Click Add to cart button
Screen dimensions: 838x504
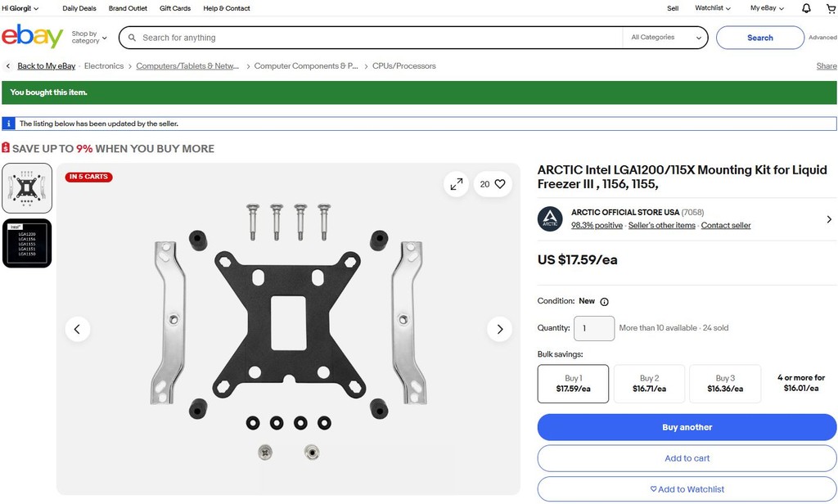(x=687, y=458)
